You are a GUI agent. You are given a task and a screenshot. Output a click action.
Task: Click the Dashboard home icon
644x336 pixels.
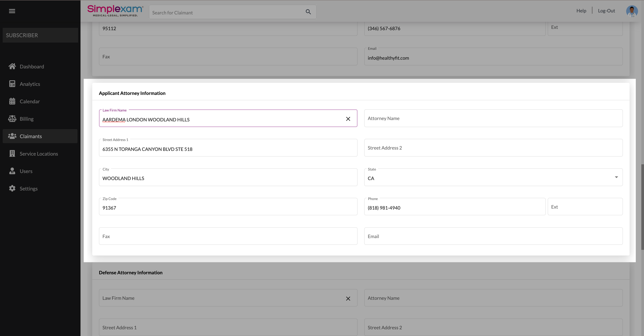(x=12, y=66)
